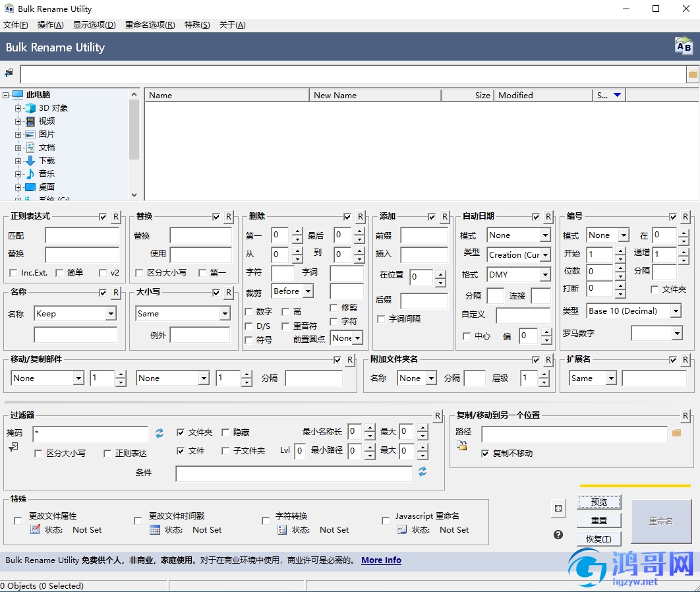Click the 正则表达式 匹配 input field
This screenshot has width=700, height=592.
[82, 235]
